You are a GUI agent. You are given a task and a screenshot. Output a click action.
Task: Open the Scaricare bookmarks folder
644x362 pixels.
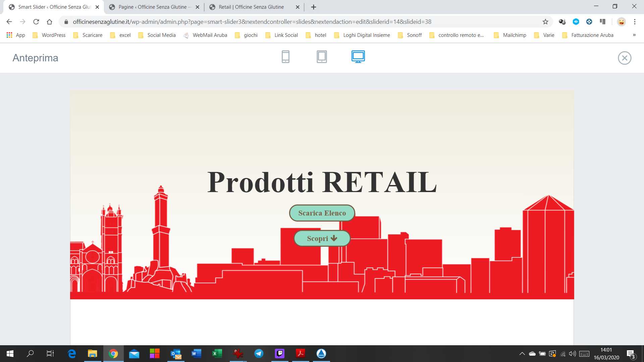(88, 35)
